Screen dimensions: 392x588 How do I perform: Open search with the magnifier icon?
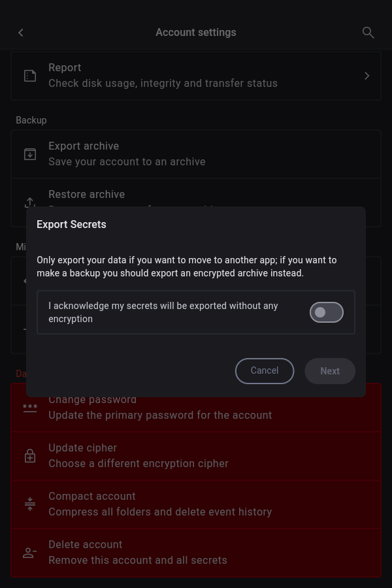coord(368,33)
